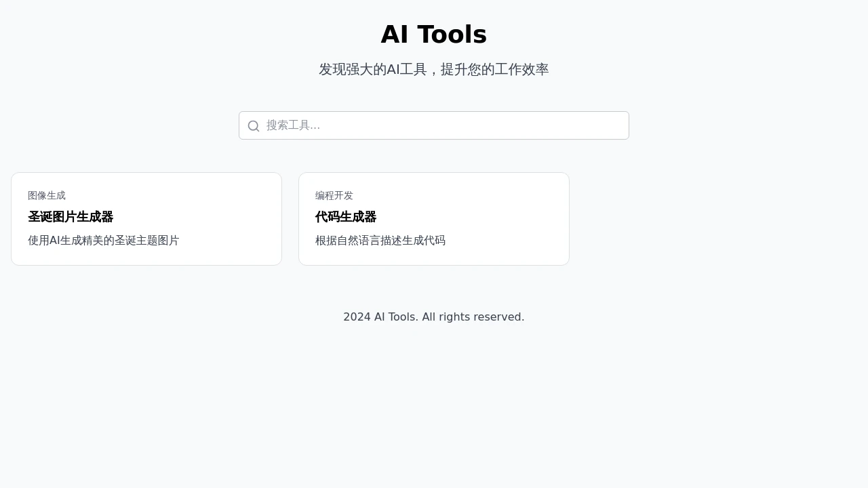Open the 圣诞图片生成器 title link

click(71, 217)
